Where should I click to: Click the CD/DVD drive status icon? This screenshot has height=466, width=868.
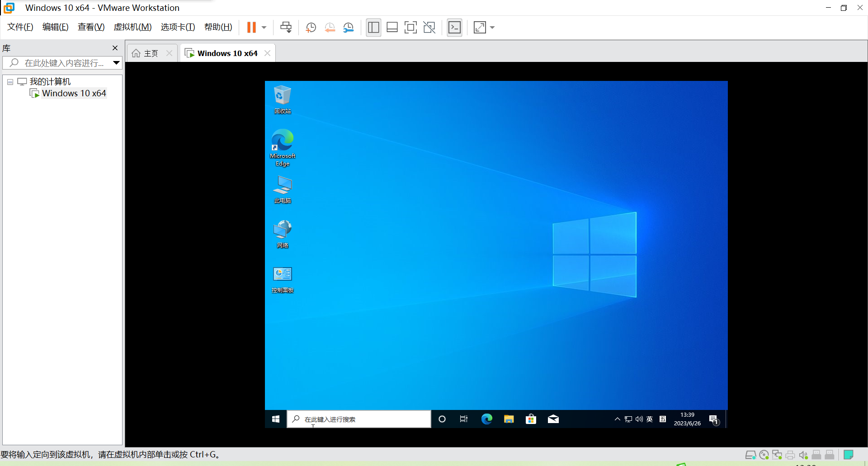pyautogui.click(x=764, y=455)
